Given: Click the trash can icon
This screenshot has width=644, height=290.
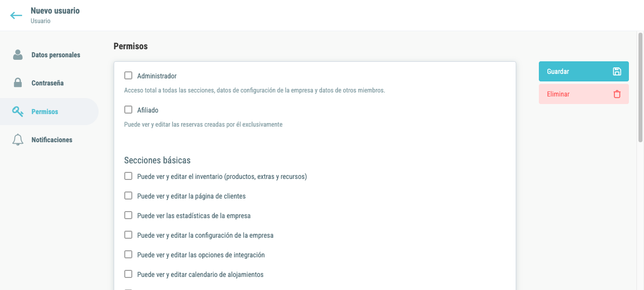Looking at the screenshot, I should coord(617,94).
